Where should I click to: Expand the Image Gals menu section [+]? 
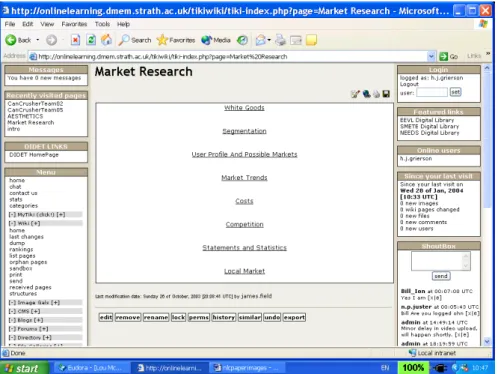click(x=55, y=303)
